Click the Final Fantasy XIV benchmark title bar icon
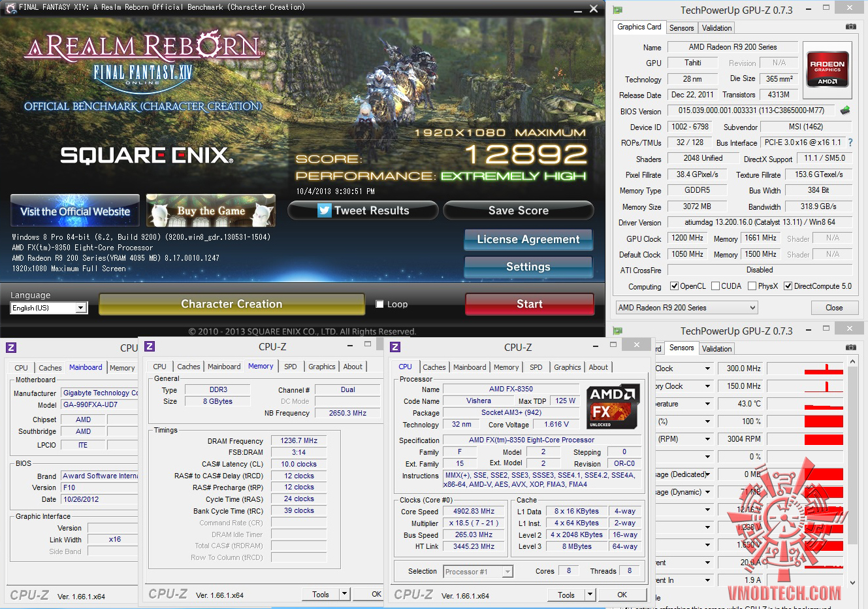868x609 pixels. click(x=10, y=8)
